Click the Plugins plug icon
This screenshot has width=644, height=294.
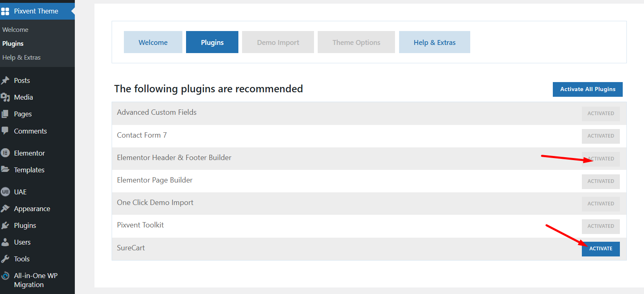(x=5, y=225)
